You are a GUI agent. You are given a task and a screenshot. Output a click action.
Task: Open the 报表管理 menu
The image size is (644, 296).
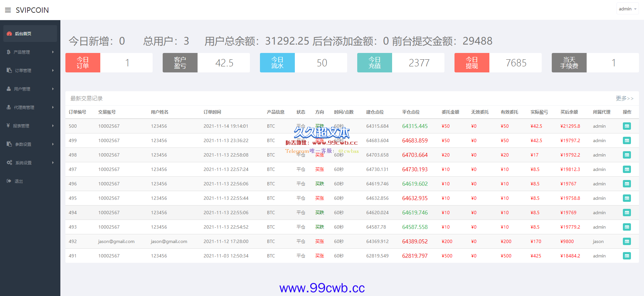click(x=30, y=126)
